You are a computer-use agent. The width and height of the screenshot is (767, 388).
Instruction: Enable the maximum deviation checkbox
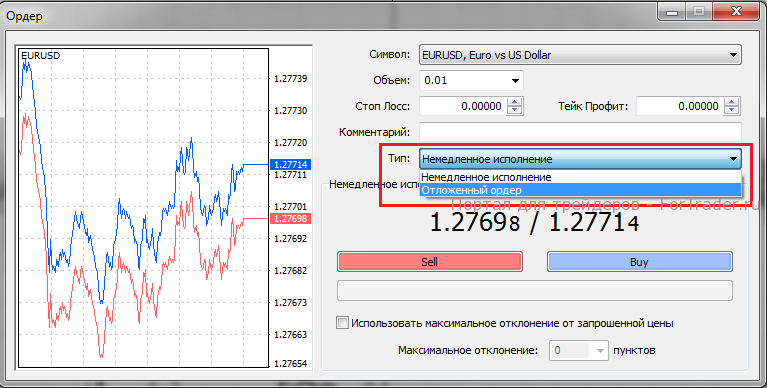(x=342, y=323)
